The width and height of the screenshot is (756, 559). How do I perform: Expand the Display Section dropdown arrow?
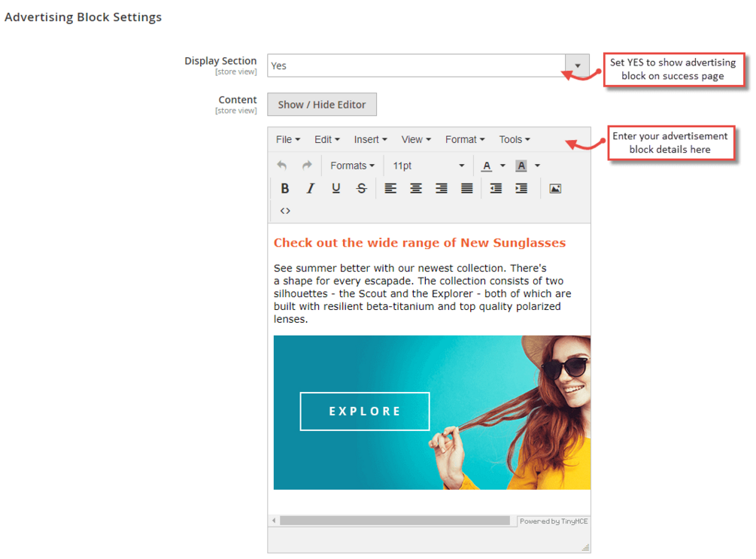tap(577, 65)
